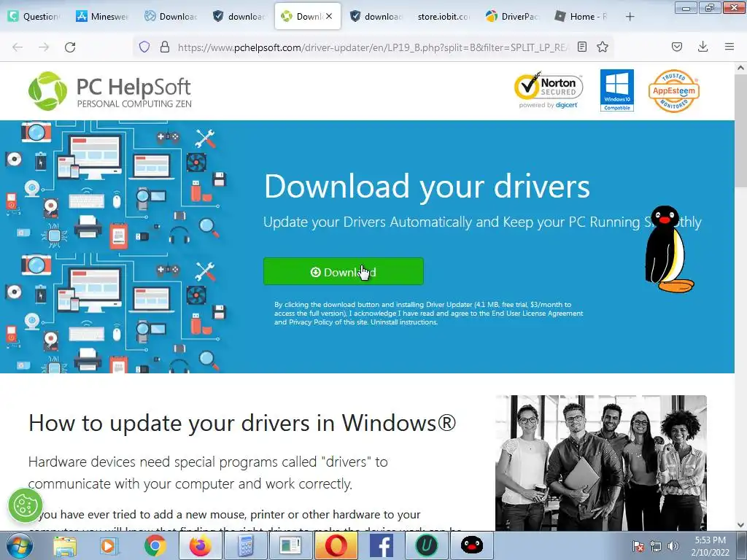Click the Windows 10 Compatible badge
The height and width of the screenshot is (560, 747).
click(x=617, y=90)
